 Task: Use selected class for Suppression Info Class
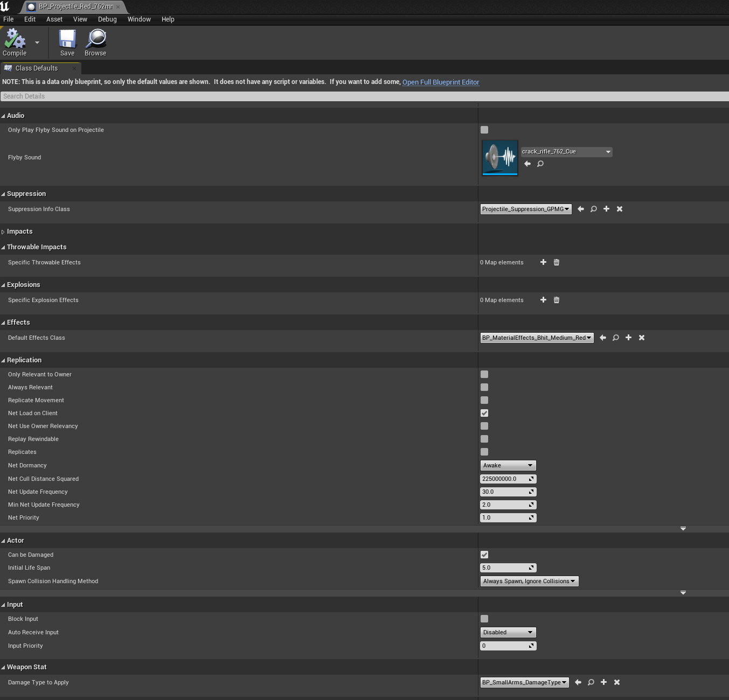coord(581,209)
